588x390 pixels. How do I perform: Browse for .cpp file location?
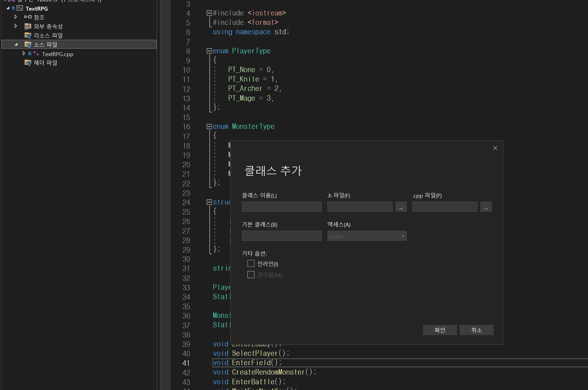486,207
